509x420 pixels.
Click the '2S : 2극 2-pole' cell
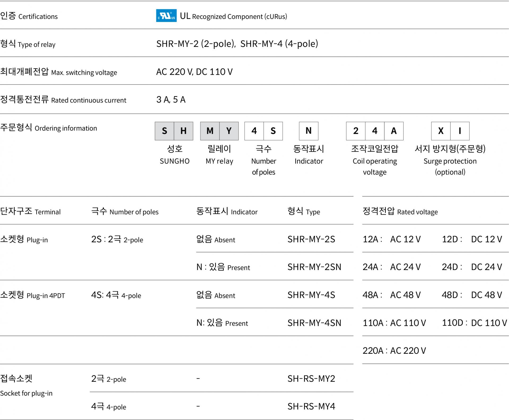tap(117, 239)
